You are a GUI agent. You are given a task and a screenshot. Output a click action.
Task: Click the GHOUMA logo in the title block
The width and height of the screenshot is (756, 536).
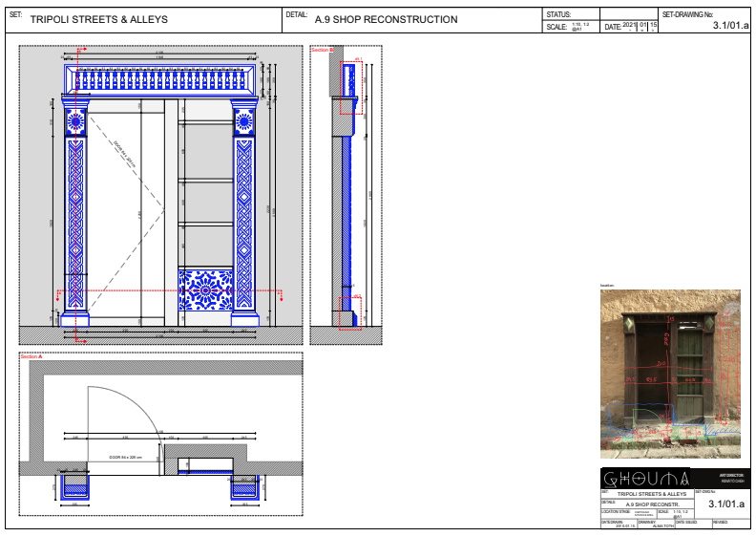click(x=646, y=479)
